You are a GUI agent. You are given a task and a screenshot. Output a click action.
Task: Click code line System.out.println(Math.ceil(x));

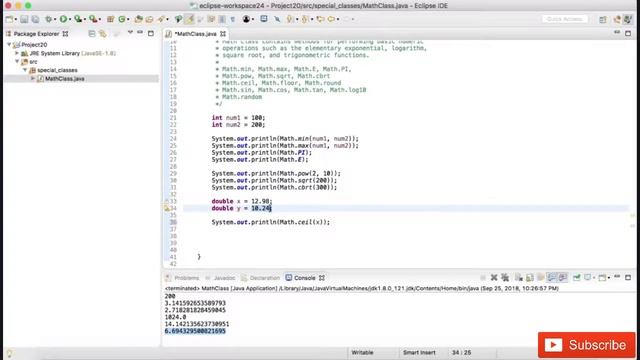271,222
